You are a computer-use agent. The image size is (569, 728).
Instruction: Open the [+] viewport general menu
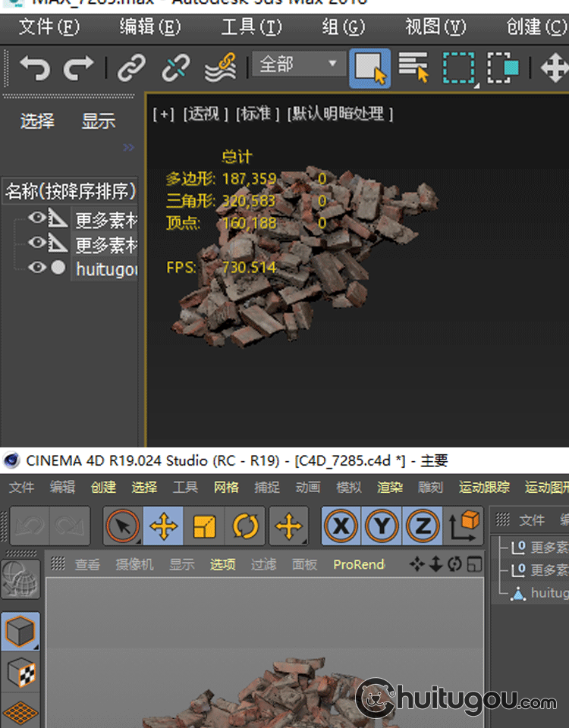[163, 114]
